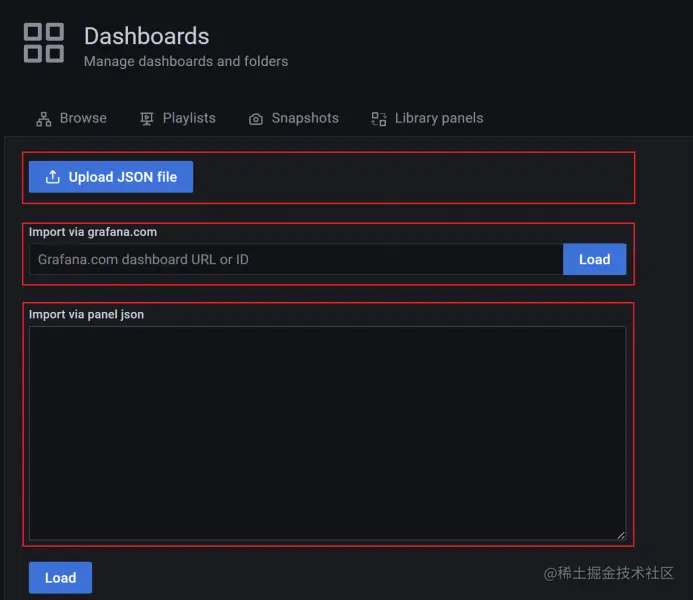This screenshot has height=600, width=693.
Task: Click the 'Import via grafana.com' label
Action: 93,232
